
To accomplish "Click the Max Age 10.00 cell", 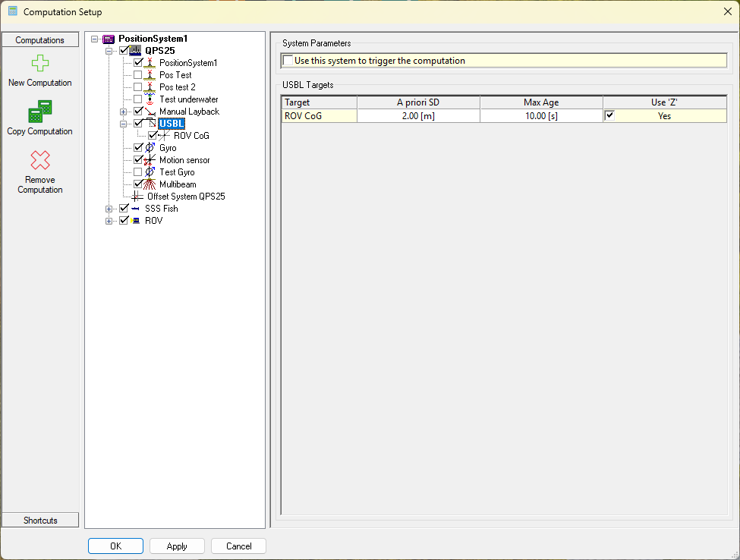I will point(540,116).
